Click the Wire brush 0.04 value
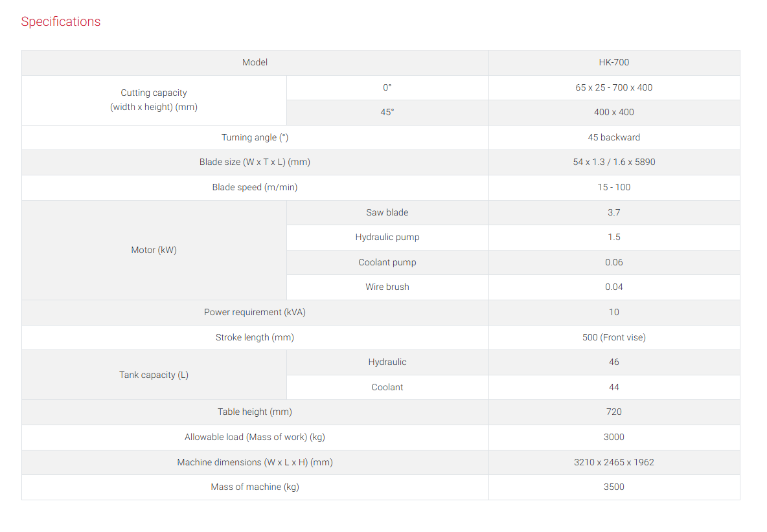 [614, 287]
